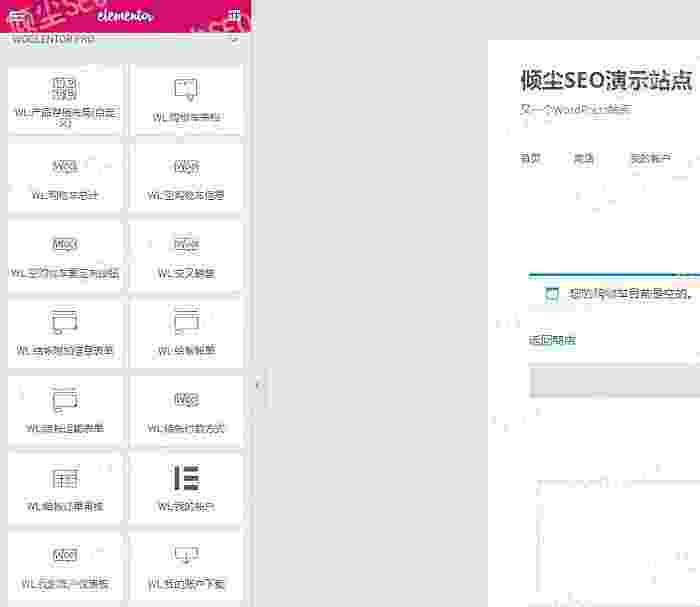
Task: Select the WL 我的帐户 widget
Action: click(186, 488)
